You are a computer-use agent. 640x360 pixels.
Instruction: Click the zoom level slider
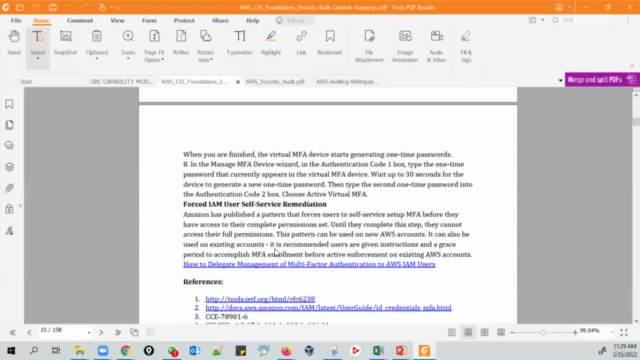(543, 333)
